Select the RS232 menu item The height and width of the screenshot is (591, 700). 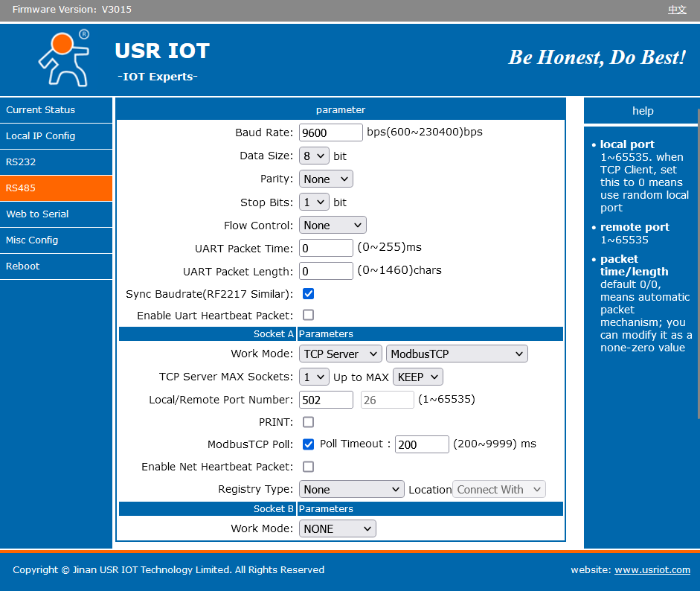pos(21,162)
